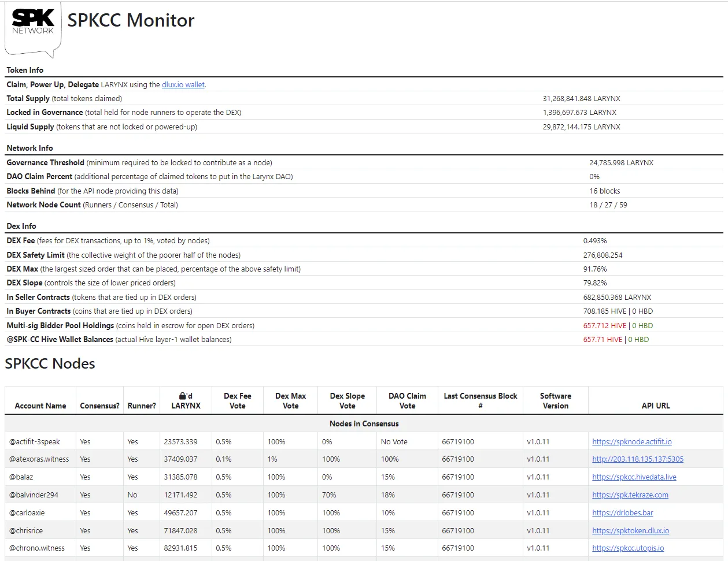Click the red 657.712 HIVE bidder pool value
This screenshot has height=561, width=728.
point(605,326)
